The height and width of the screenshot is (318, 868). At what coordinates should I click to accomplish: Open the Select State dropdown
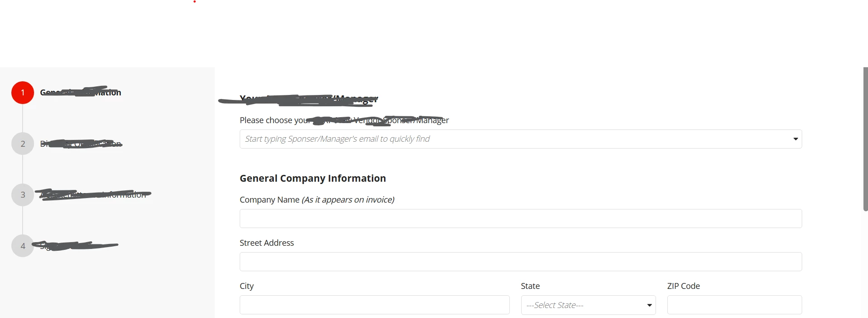coord(588,305)
